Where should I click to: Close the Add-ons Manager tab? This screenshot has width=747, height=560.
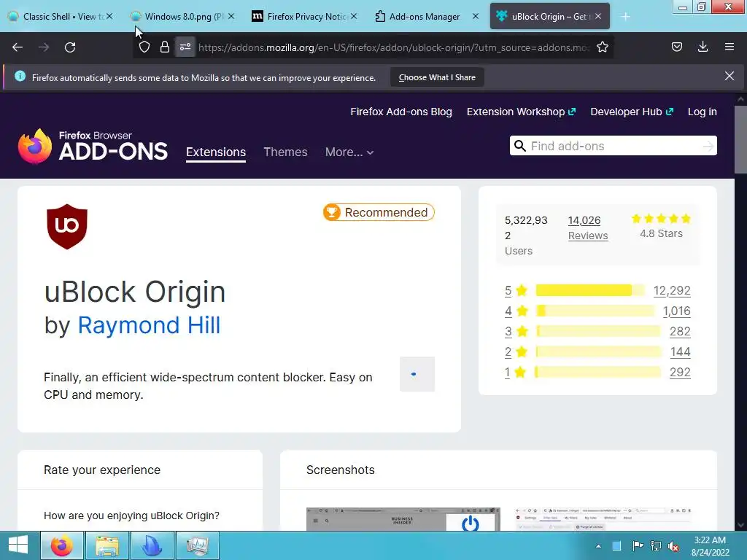[475, 16]
